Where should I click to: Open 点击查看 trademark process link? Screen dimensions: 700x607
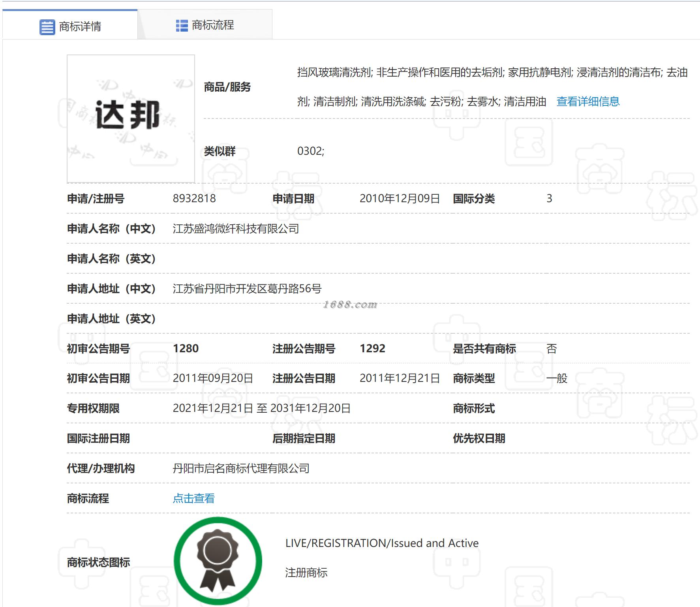(x=193, y=498)
